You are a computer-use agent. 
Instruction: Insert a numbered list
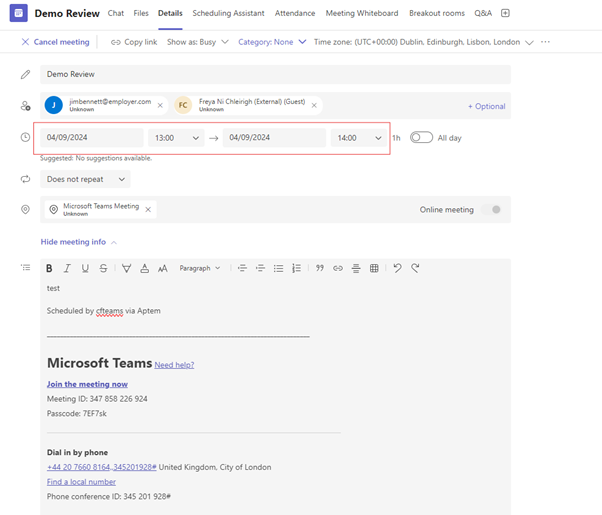pyautogui.click(x=296, y=268)
